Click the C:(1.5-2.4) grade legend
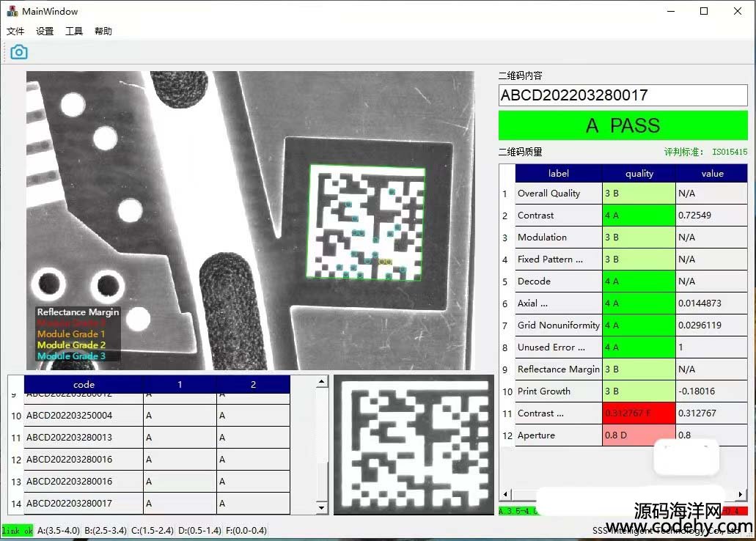The width and height of the screenshot is (756, 541). [x=153, y=531]
